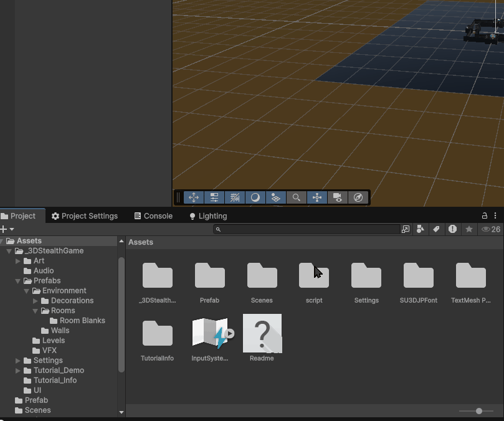Image resolution: width=504 pixels, height=421 pixels.
Task: Click the scene camera visibility icon
Action: click(338, 197)
